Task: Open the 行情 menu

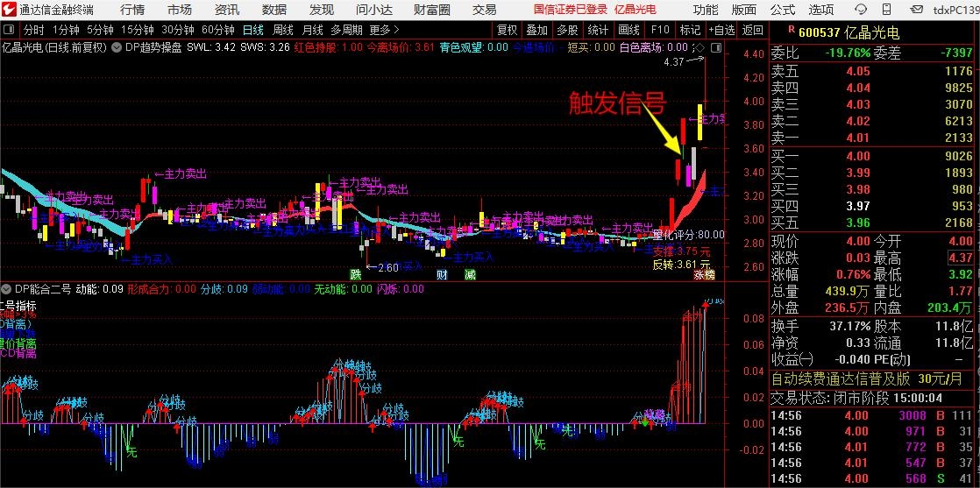Action: click(x=131, y=10)
